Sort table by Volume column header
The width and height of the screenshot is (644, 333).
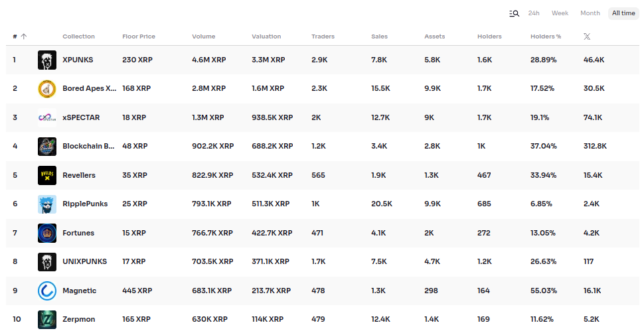pos(203,36)
